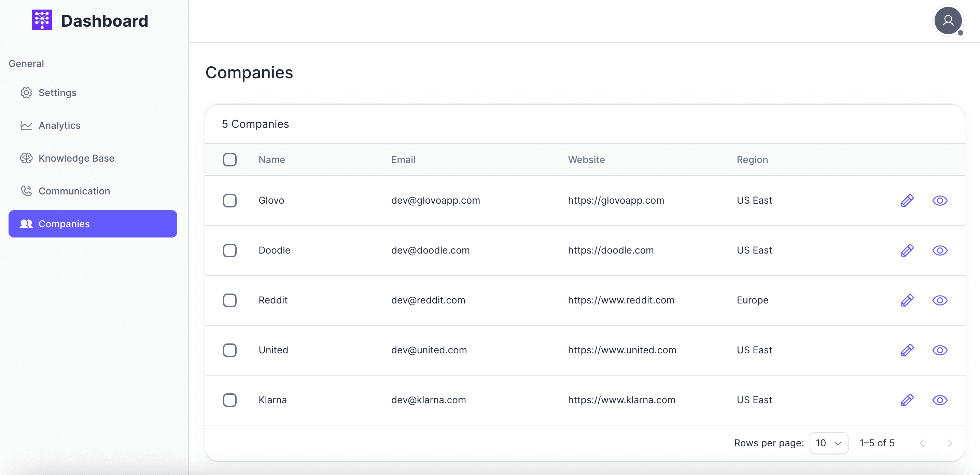Click the Email column header
The width and height of the screenshot is (980, 475).
coord(403,160)
